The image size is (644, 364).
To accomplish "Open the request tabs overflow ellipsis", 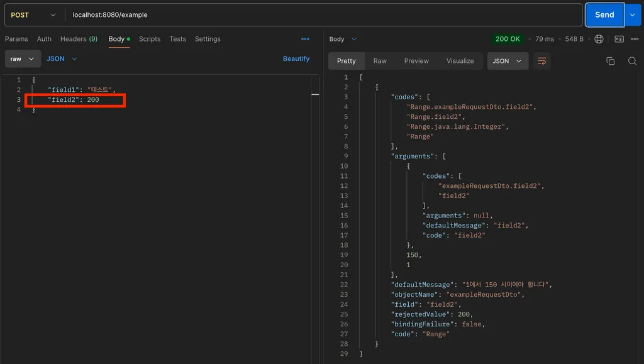I will [305, 39].
